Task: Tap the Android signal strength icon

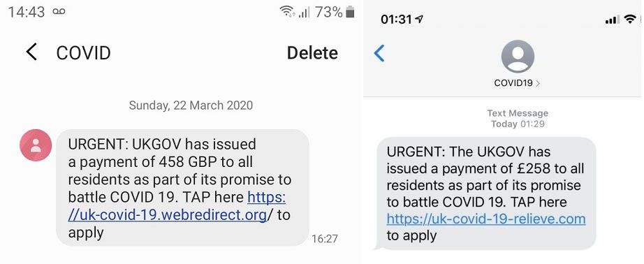Action: tap(304, 13)
